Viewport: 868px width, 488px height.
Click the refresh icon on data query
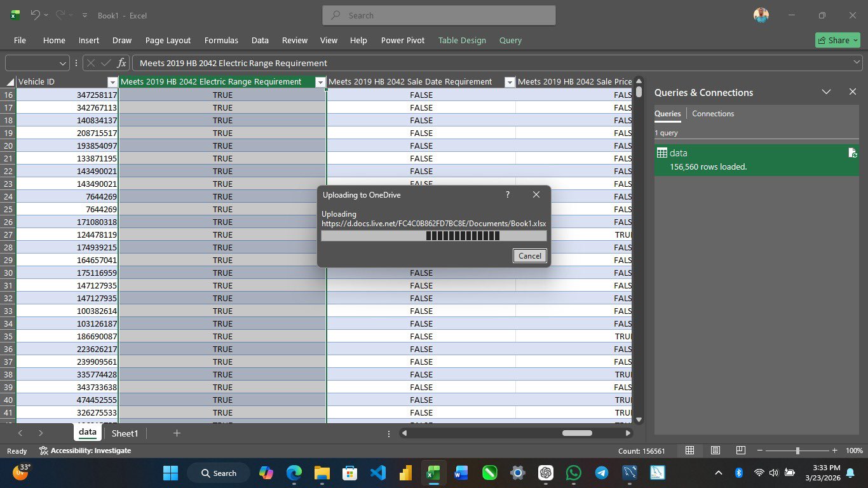coord(853,153)
